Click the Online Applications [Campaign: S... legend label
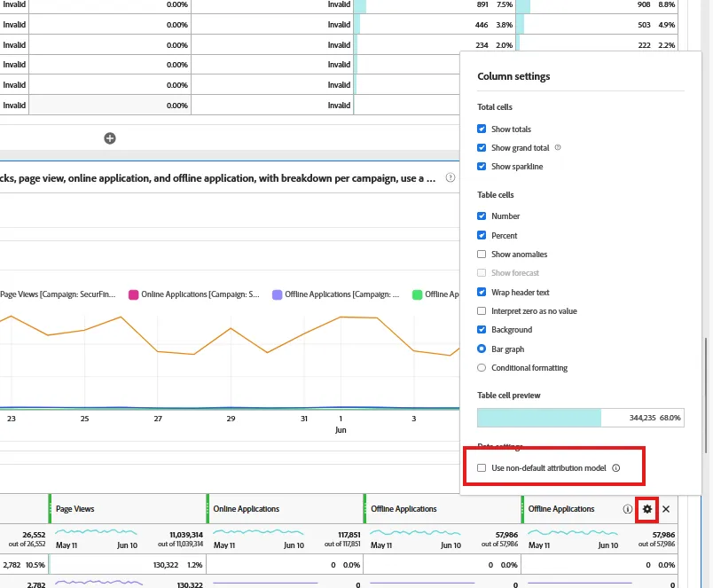Image resolution: width=713 pixels, height=588 pixels. point(200,294)
